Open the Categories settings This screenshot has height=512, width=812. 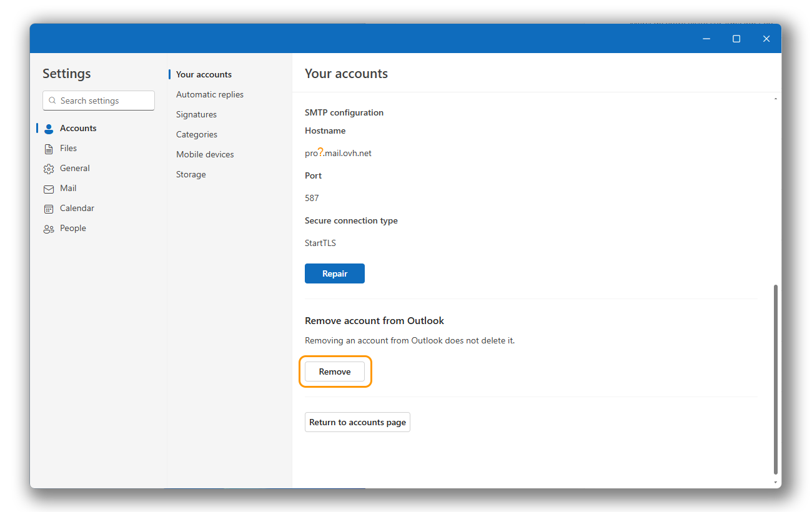click(x=197, y=134)
